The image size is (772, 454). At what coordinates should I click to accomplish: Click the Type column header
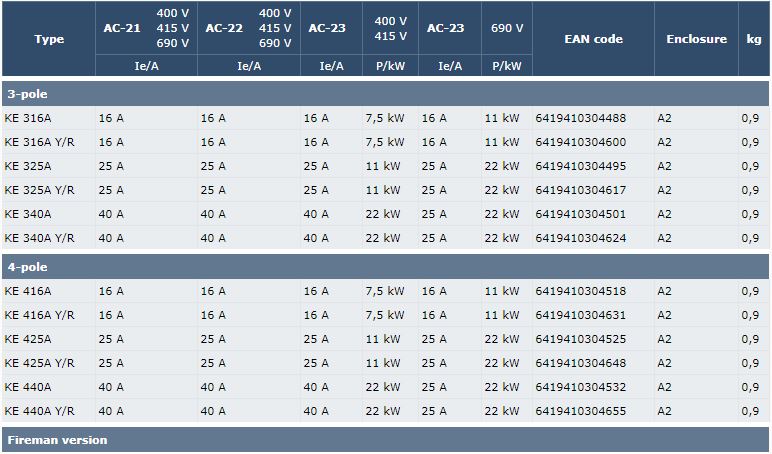[48, 39]
